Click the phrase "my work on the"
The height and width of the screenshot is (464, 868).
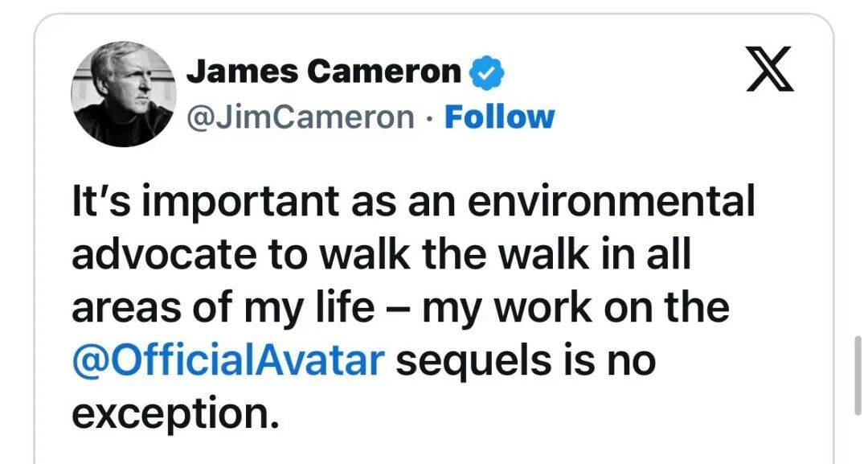(x=575, y=308)
